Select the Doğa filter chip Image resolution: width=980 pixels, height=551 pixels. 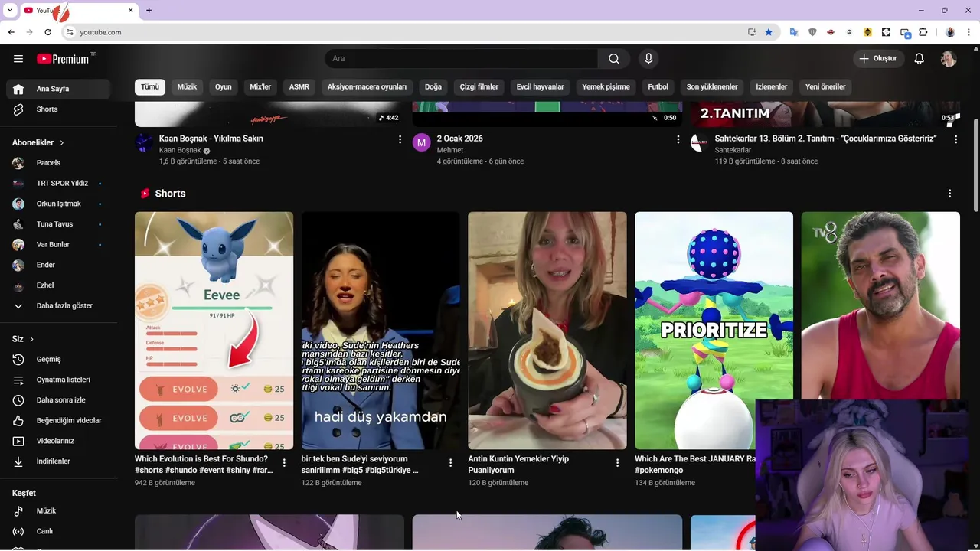pyautogui.click(x=433, y=87)
